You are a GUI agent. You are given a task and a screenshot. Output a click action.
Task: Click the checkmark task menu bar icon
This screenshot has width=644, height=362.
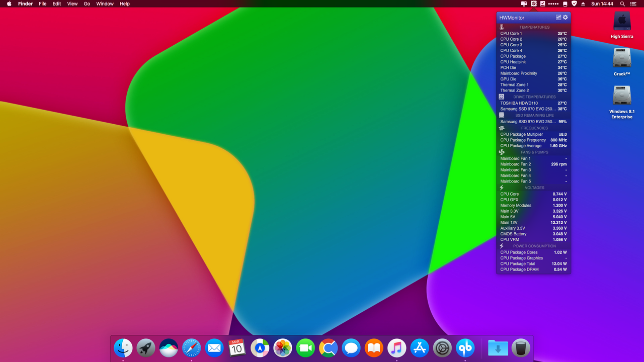542,4
